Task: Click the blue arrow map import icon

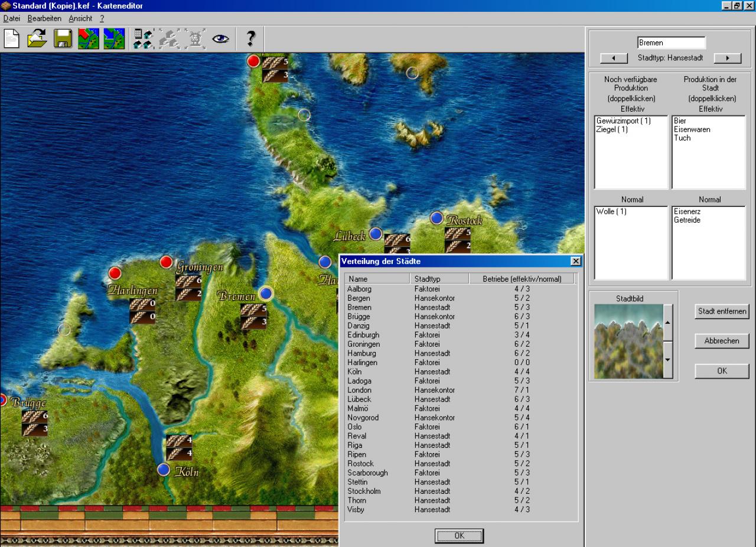Action: (x=114, y=39)
